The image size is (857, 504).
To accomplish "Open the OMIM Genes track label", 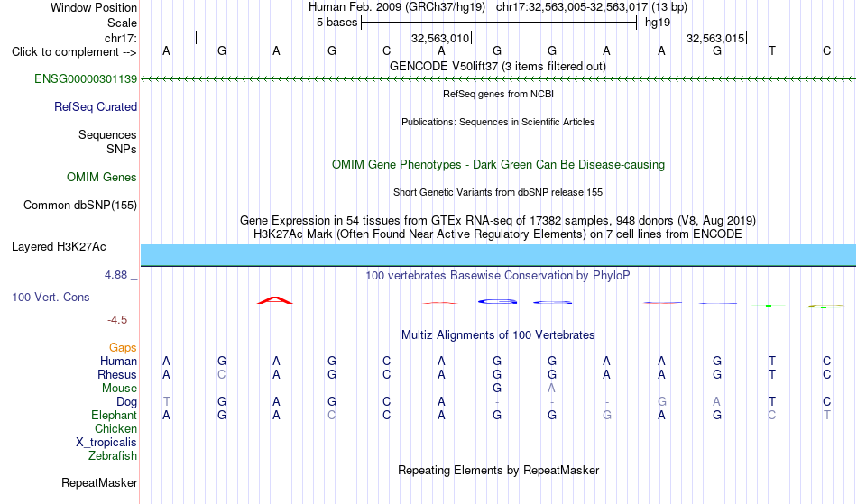I will [101, 177].
